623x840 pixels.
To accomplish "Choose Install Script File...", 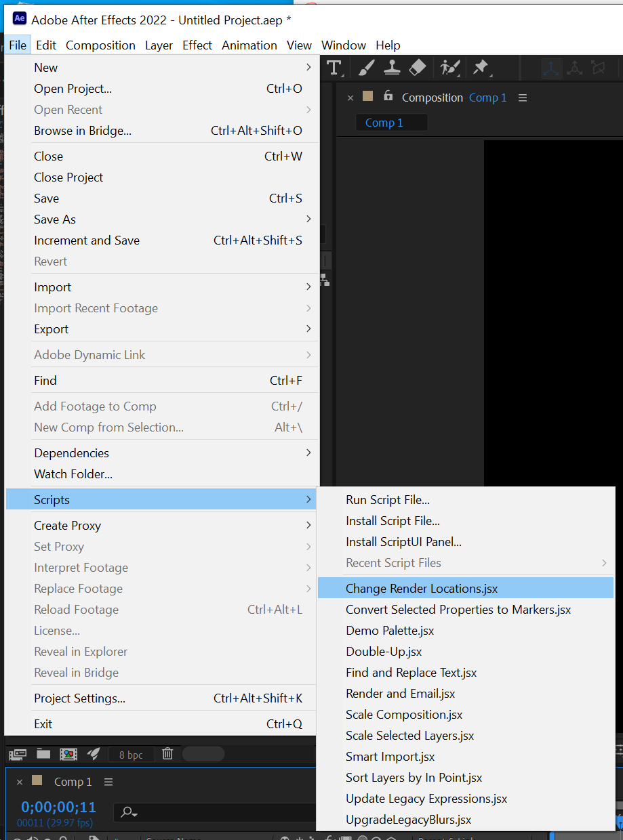I will pyautogui.click(x=466, y=521).
